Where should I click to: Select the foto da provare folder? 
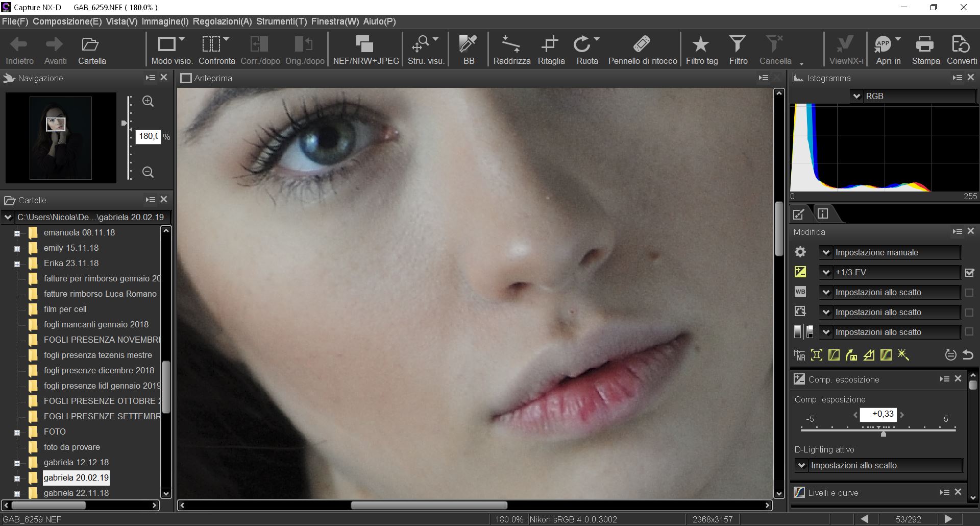coord(72,447)
